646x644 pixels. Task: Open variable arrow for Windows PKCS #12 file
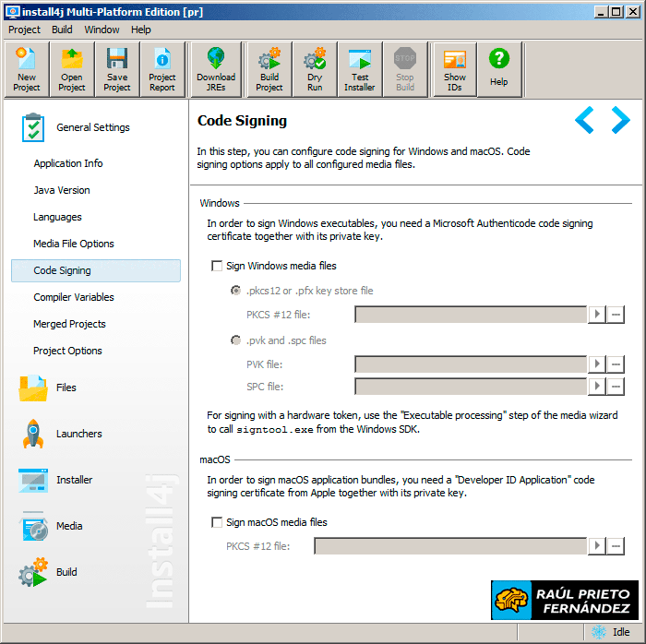(x=597, y=315)
